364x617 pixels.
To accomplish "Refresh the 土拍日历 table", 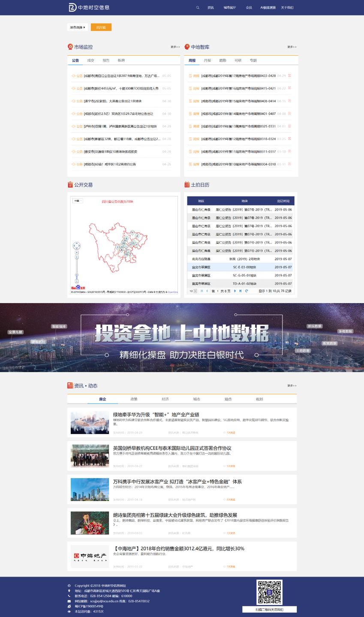I will [247, 291].
